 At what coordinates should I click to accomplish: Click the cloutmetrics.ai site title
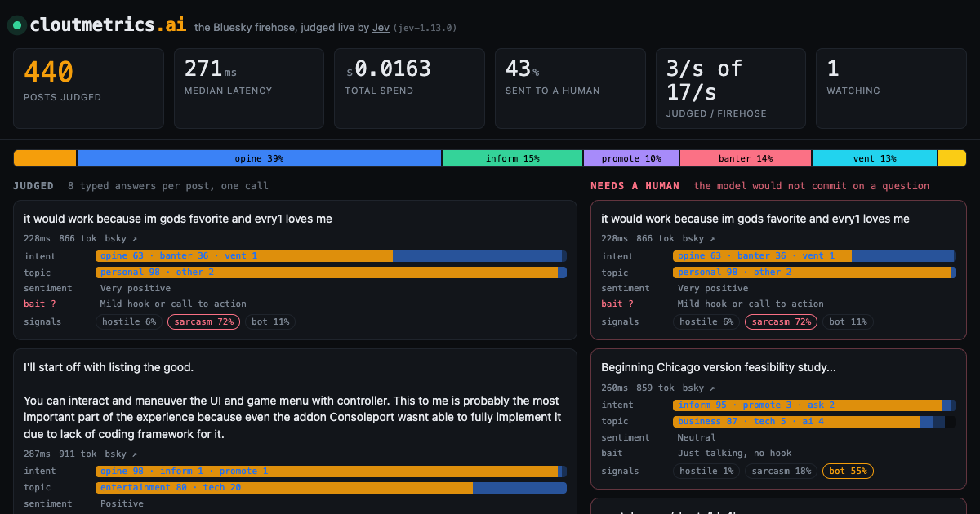(108, 24)
